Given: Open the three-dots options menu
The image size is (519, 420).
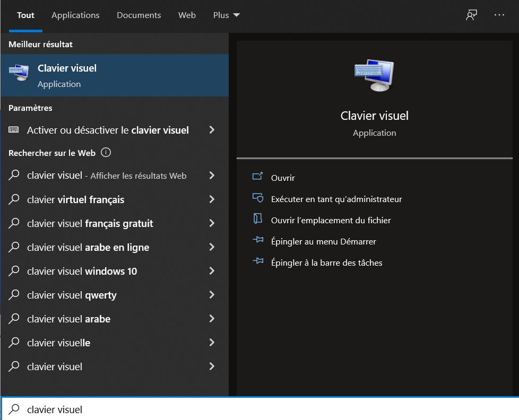Looking at the screenshot, I should [499, 15].
